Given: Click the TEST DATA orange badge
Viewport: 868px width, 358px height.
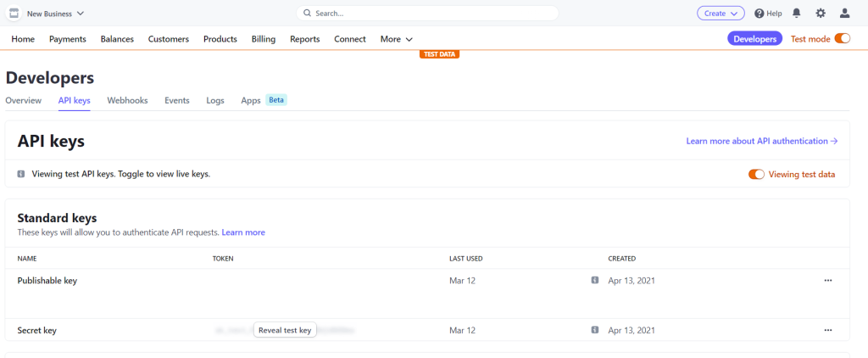Looking at the screenshot, I should pyautogui.click(x=440, y=54).
